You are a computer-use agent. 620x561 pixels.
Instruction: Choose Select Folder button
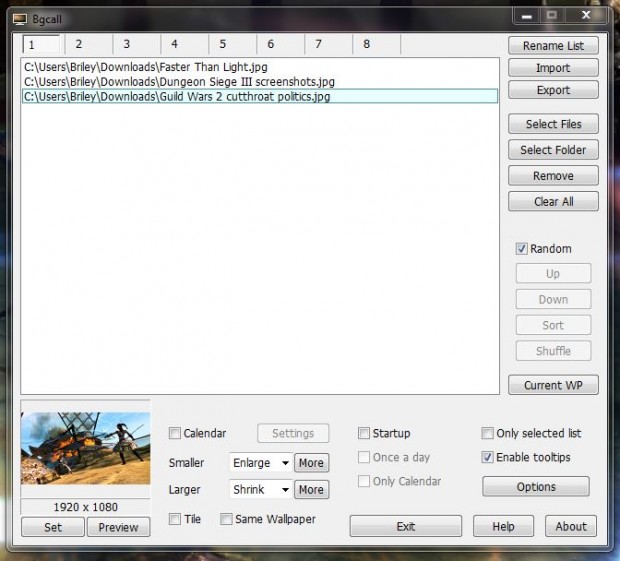click(x=553, y=150)
